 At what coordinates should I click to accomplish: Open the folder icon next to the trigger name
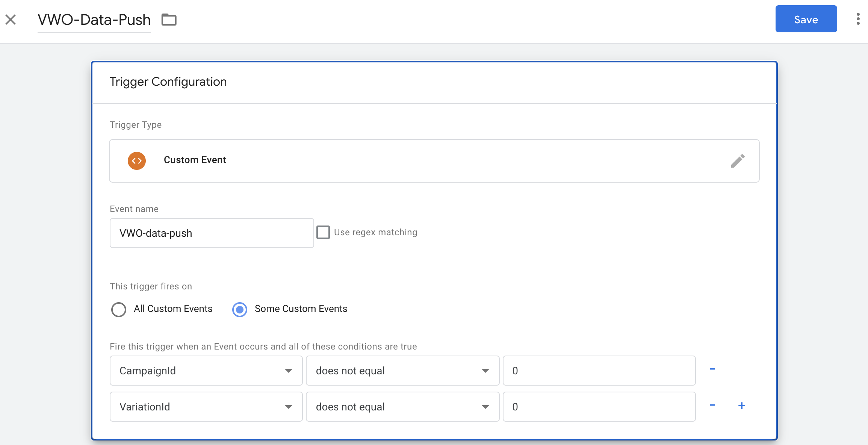[169, 20]
